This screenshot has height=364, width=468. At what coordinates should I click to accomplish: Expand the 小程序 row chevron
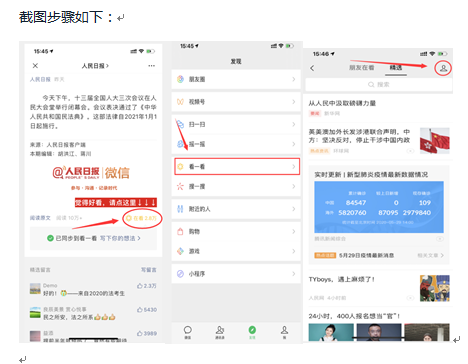(x=294, y=274)
